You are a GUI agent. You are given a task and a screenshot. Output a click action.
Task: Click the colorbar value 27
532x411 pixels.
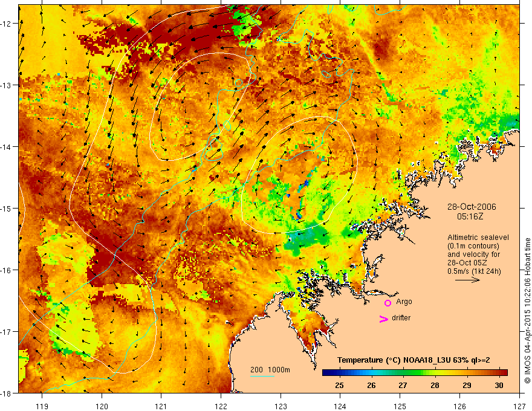[403, 385]
